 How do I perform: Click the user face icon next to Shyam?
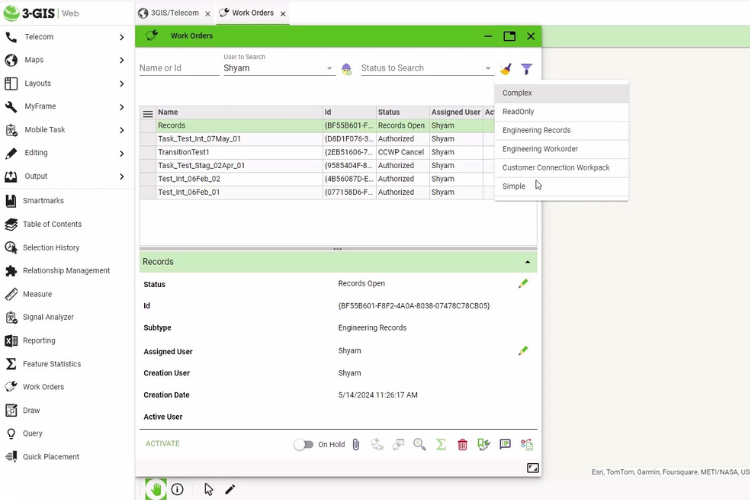[346, 69]
